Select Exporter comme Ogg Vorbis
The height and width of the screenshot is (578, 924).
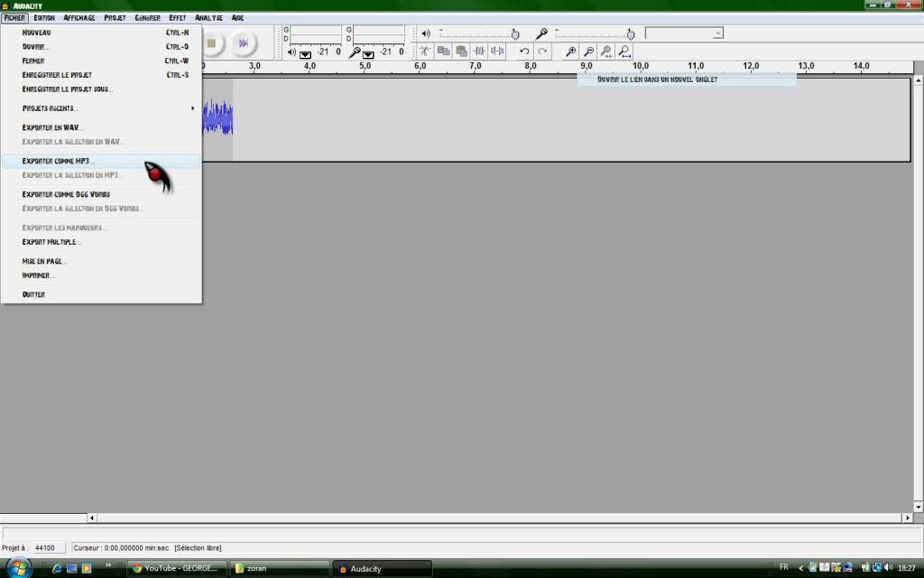pyautogui.click(x=101, y=194)
